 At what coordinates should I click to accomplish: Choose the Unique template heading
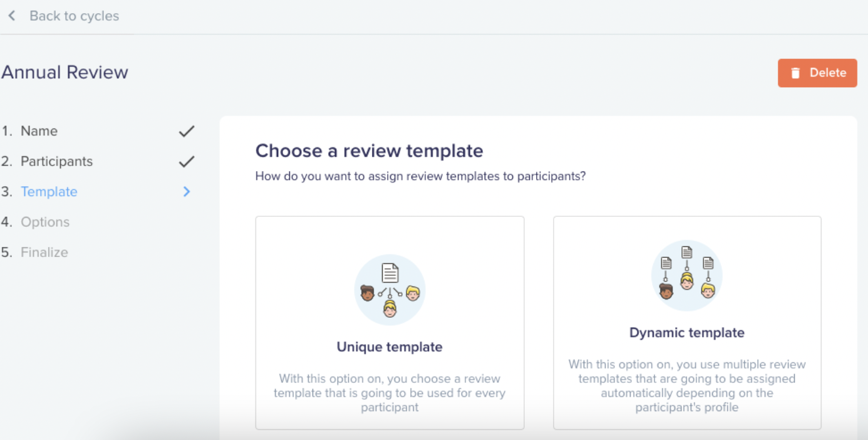click(390, 347)
